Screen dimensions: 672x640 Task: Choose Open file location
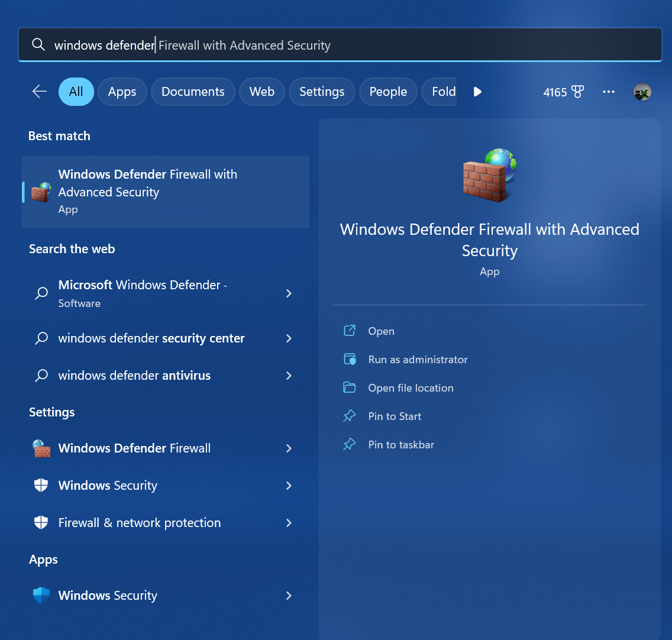tap(411, 388)
